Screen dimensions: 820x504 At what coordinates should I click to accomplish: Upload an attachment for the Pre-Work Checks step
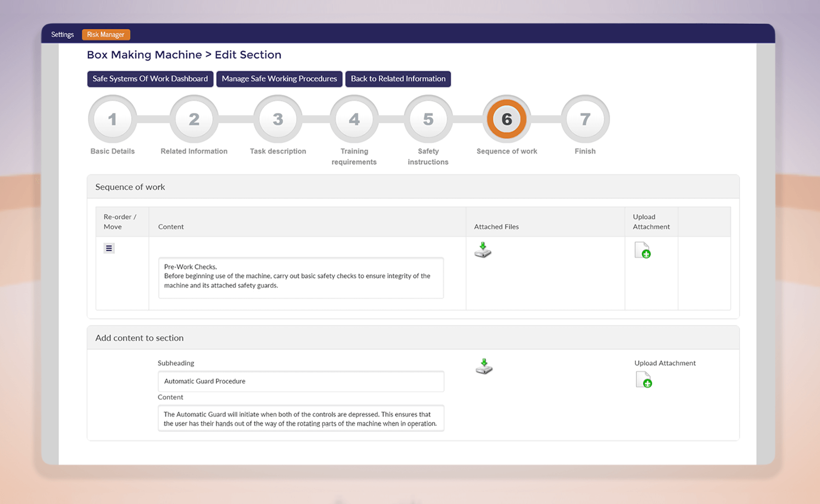(643, 250)
